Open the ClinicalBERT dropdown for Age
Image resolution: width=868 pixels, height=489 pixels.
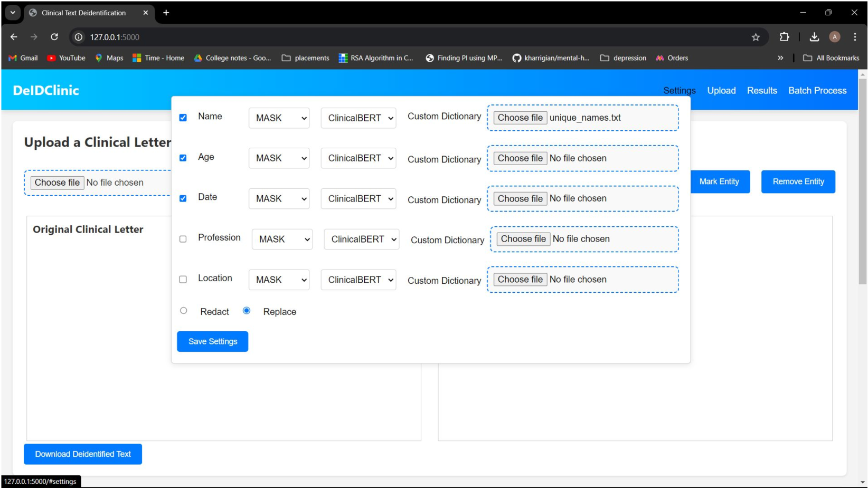tap(358, 158)
